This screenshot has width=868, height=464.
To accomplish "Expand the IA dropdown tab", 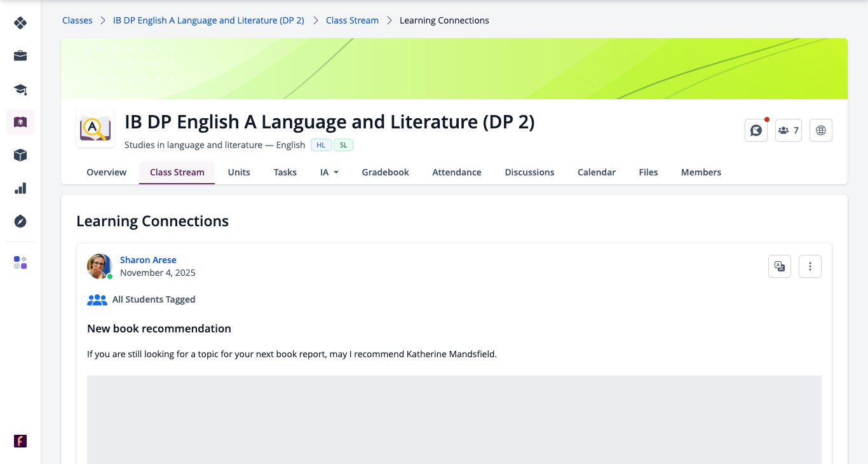I will 329,172.
